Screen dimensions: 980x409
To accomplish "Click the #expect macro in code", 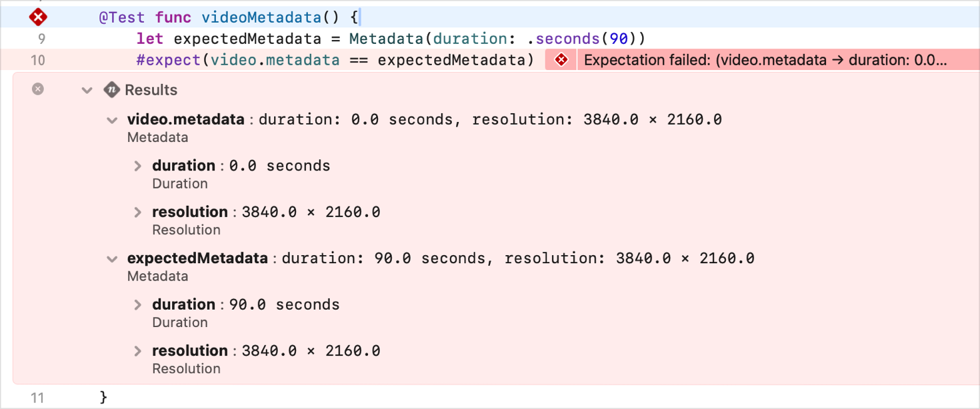I will point(168,61).
